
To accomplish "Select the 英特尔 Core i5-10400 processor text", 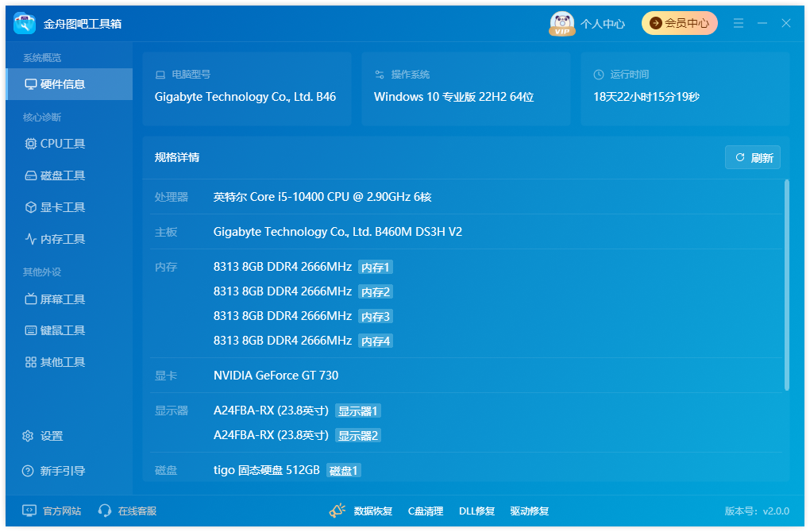I will coord(322,197).
